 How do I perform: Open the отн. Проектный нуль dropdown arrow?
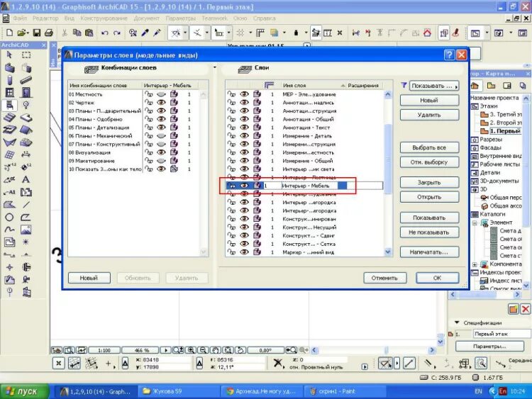click(x=365, y=367)
